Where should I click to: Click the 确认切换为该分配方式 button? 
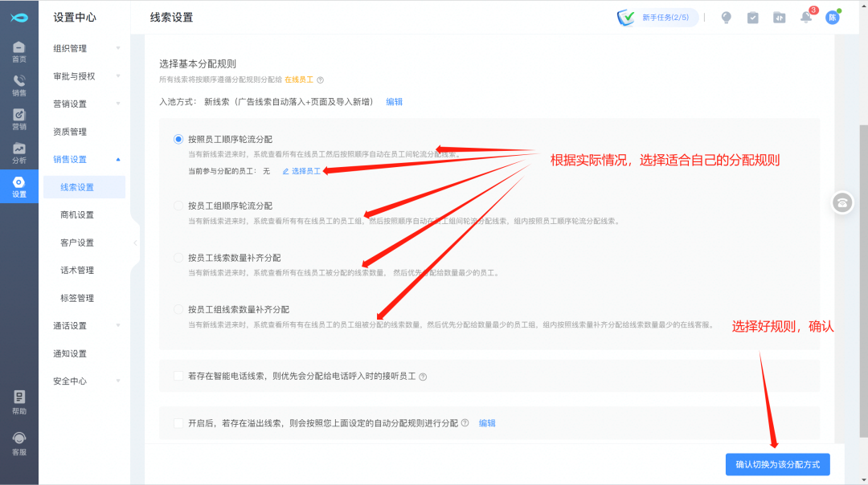[x=777, y=465]
